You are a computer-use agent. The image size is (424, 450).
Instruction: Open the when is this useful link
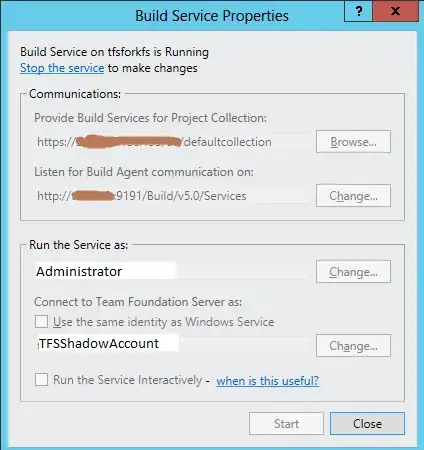coord(268,380)
